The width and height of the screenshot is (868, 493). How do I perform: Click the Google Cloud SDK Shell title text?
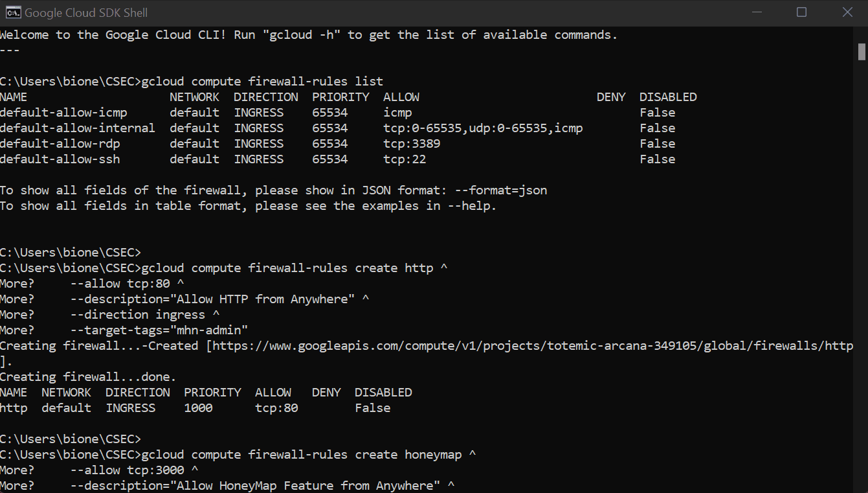[86, 12]
